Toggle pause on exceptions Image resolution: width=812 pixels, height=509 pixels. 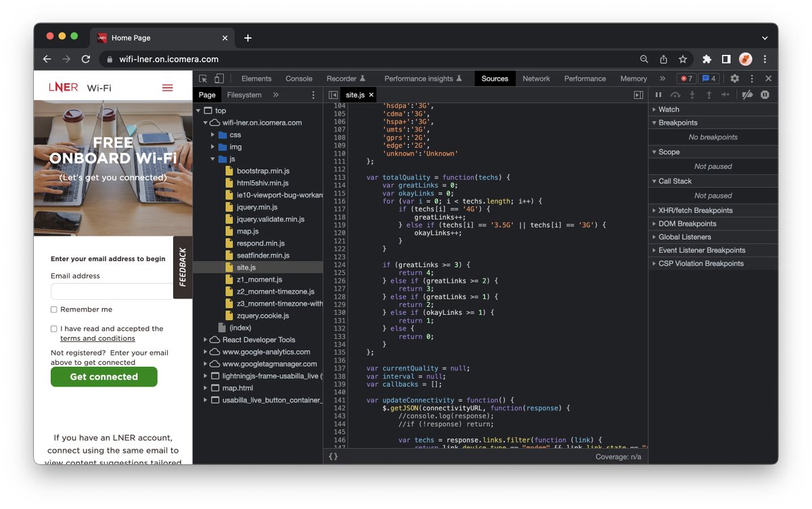765,95
